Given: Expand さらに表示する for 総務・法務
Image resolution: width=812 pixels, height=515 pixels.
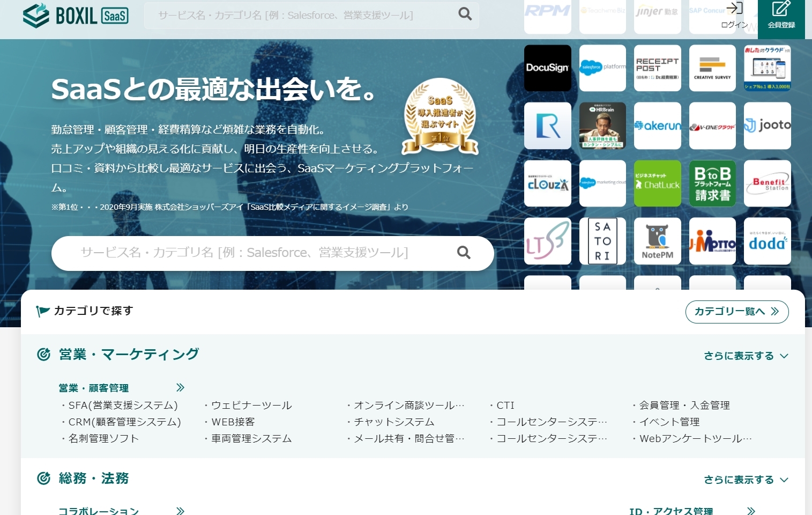Looking at the screenshot, I should 746,480.
